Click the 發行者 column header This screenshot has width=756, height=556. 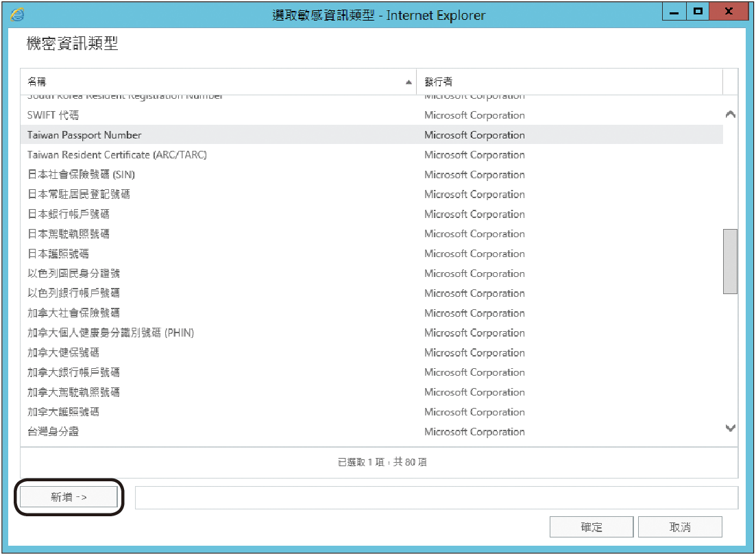pyautogui.click(x=570, y=82)
